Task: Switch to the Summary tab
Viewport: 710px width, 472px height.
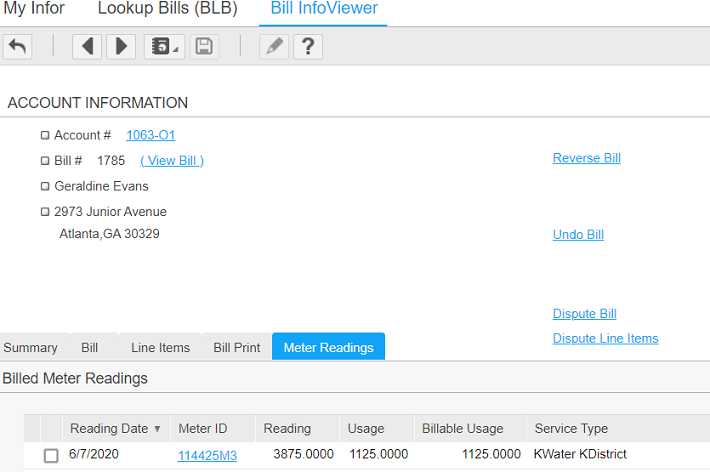Action: (30, 348)
